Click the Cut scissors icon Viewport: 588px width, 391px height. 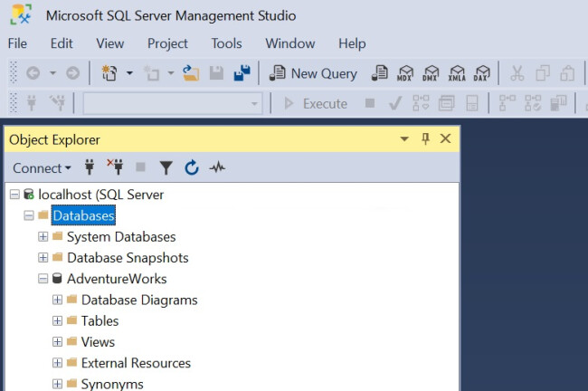[517, 72]
